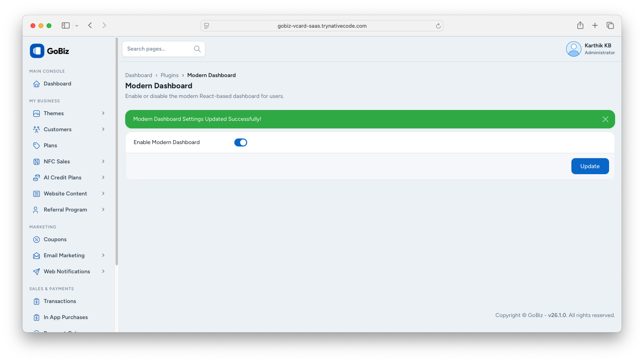The height and width of the screenshot is (362, 644).
Task: Open the Karthik KB profile menu
Action: click(591, 49)
